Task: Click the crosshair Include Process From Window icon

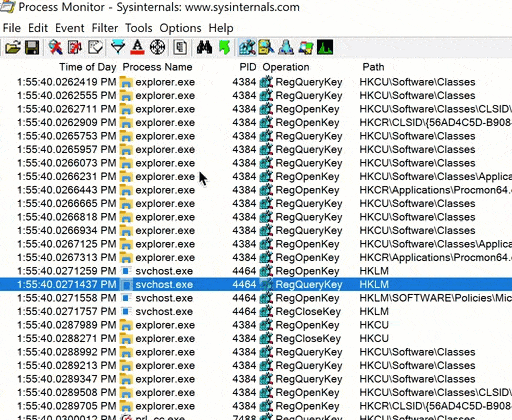Action: point(157,48)
